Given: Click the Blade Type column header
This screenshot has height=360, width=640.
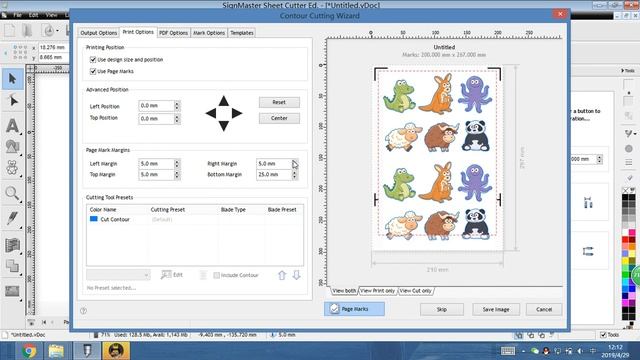Looking at the screenshot, I should click(233, 209).
